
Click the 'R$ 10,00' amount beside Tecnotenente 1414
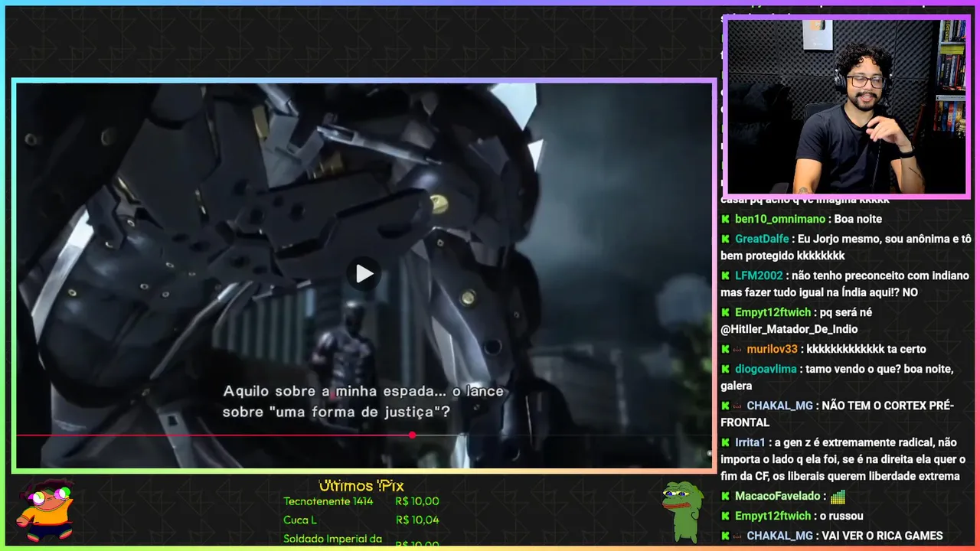[417, 501]
